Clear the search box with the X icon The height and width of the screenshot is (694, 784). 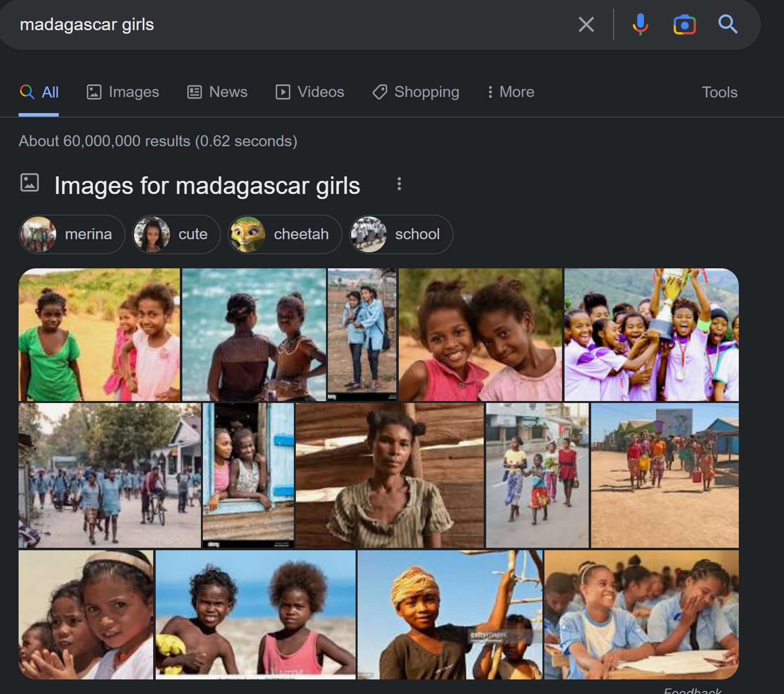(586, 24)
